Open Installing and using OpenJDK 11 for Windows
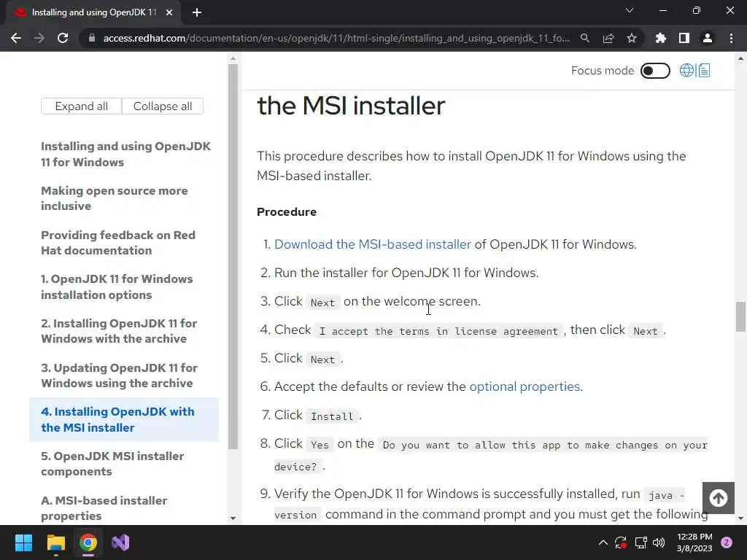 [x=125, y=155]
